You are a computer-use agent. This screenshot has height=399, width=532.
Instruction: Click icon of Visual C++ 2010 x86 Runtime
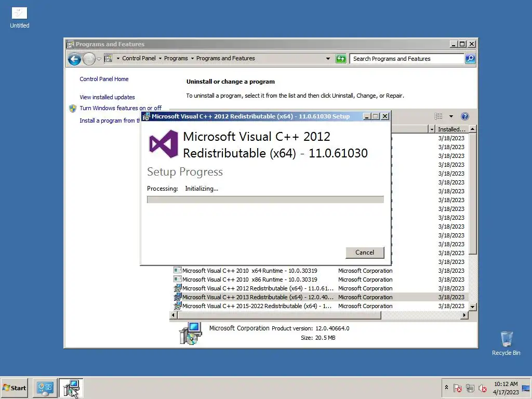(x=178, y=279)
